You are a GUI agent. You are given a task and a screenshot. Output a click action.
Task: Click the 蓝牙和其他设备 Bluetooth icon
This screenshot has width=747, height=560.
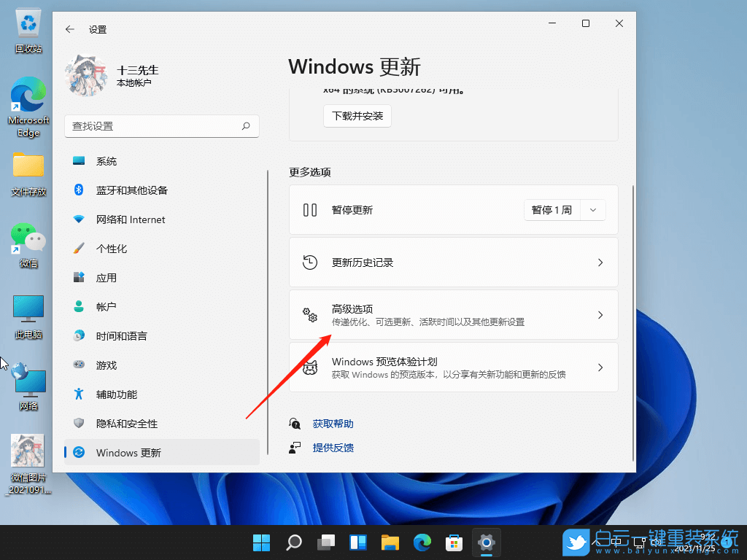(x=79, y=190)
